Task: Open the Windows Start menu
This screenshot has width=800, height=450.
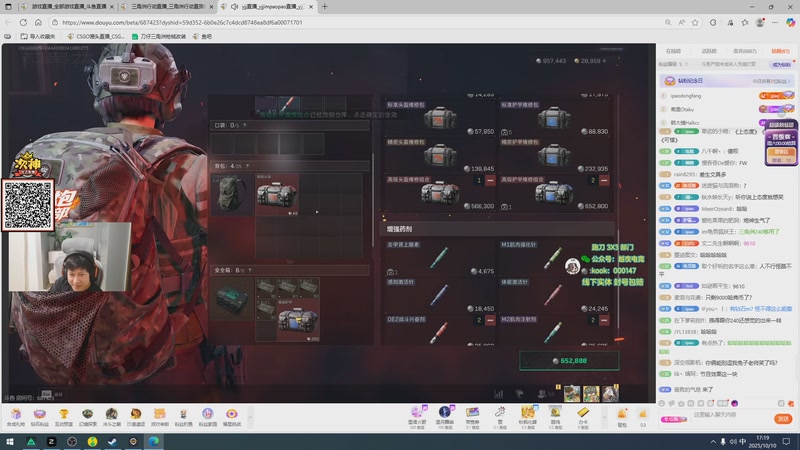Action: [x=10, y=442]
